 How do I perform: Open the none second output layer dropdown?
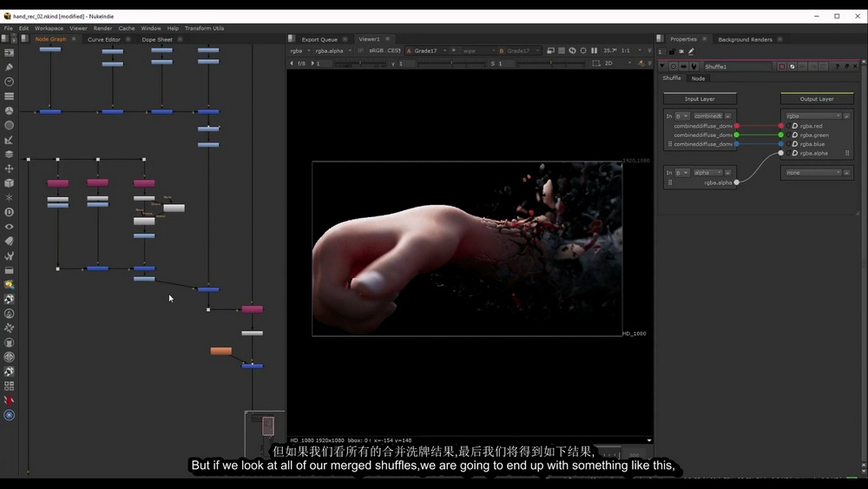click(812, 173)
